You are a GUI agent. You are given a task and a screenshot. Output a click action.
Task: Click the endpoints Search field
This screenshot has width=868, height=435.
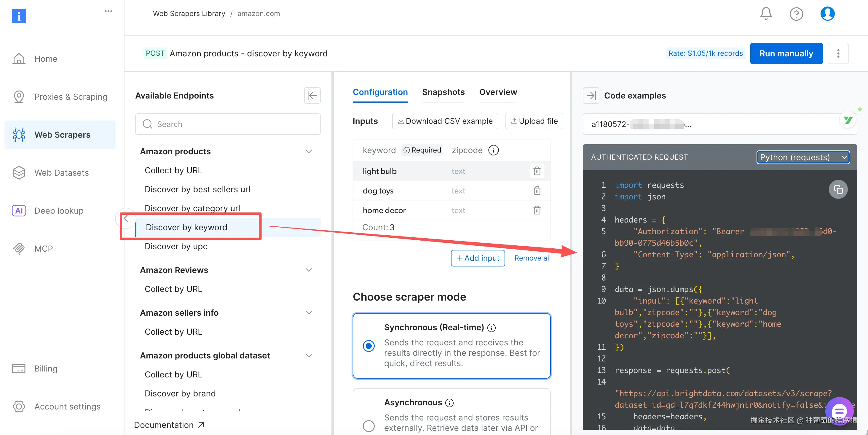[228, 124]
